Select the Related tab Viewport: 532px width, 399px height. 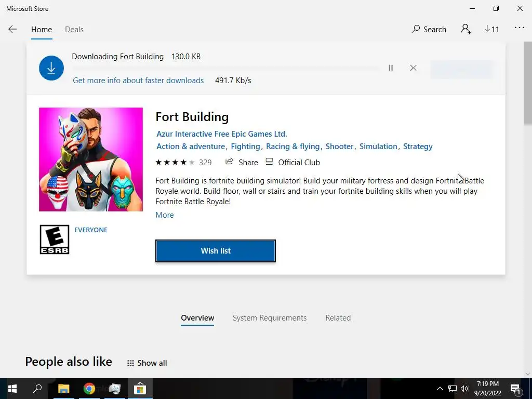click(x=338, y=318)
